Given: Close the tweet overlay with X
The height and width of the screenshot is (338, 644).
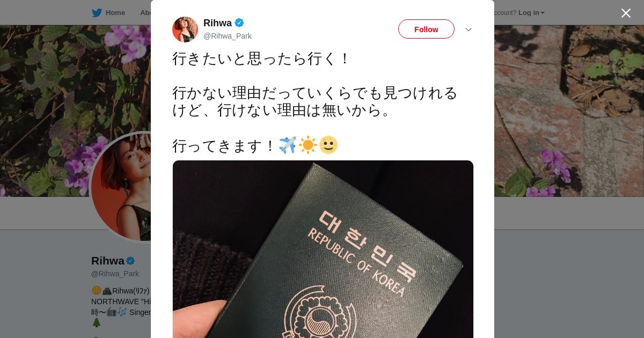Looking at the screenshot, I should coord(626,13).
